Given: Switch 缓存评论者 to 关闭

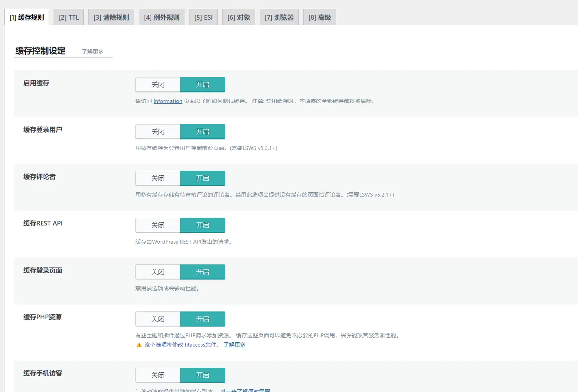Looking at the screenshot, I should (x=158, y=178).
